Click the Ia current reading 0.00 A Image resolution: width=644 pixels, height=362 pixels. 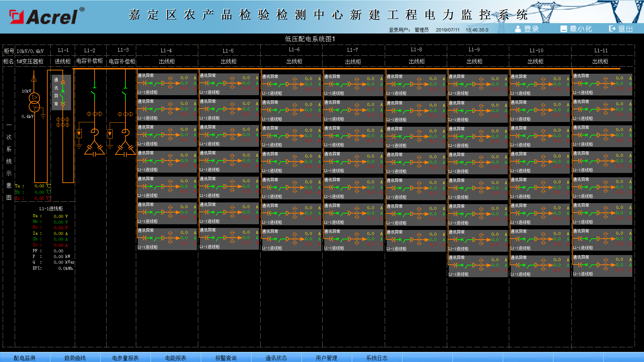[61, 234]
